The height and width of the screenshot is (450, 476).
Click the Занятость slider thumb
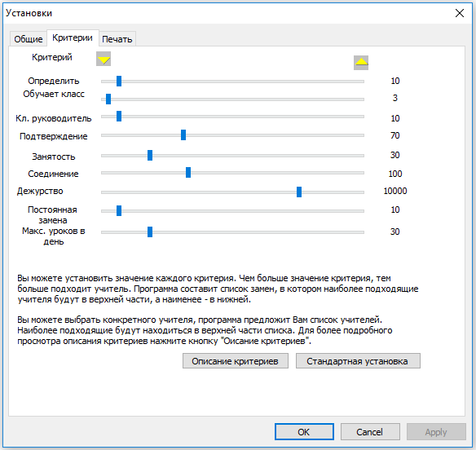[150, 155]
